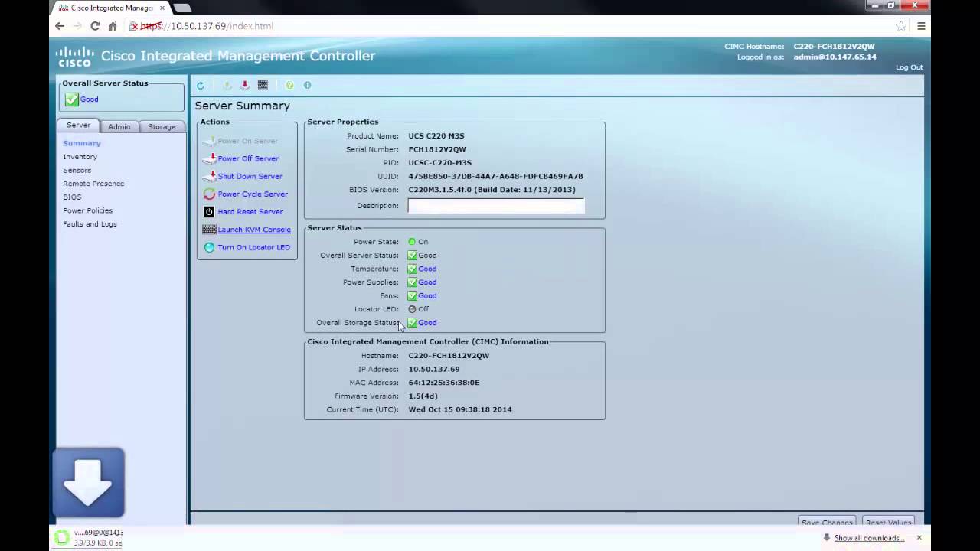The image size is (980, 551).
Task: Click the Locator LED circle icon in Actions
Action: [x=209, y=247]
